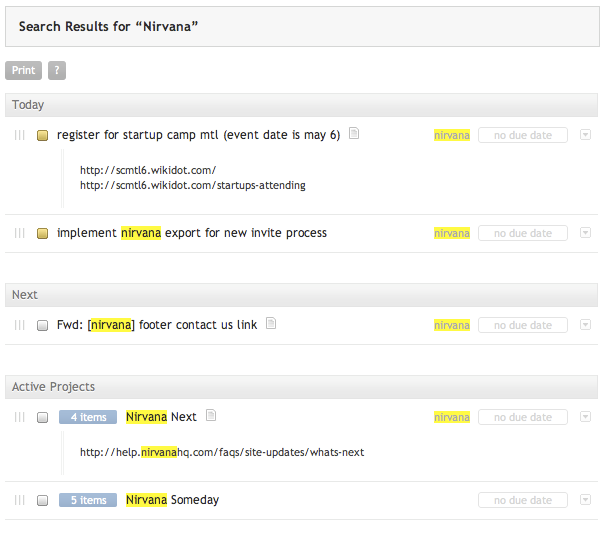The width and height of the screenshot is (605, 533).
Task: Click the 4 items badge on Nirvana Next
Action: point(88,417)
